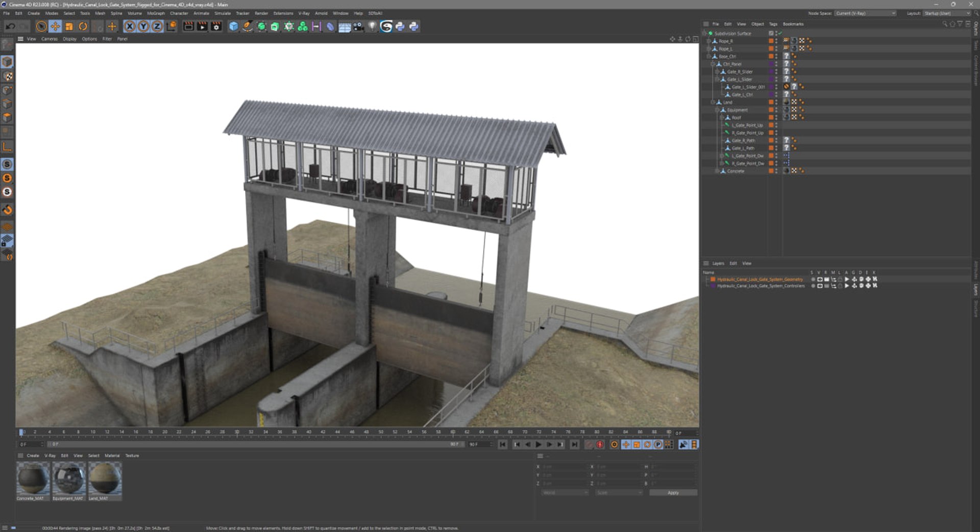The height and width of the screenshot is (532, 980).
Task: Toggle the X axis lock
Action: coord(130,27)
